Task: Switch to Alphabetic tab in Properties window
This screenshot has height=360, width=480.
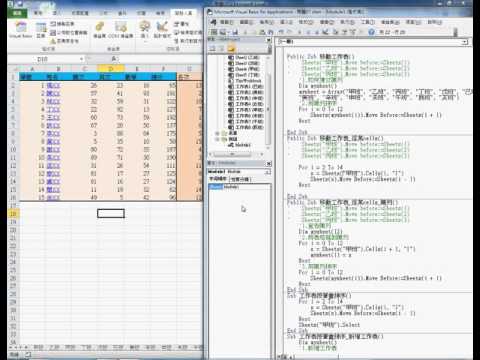Action: [x=218, y=179]
